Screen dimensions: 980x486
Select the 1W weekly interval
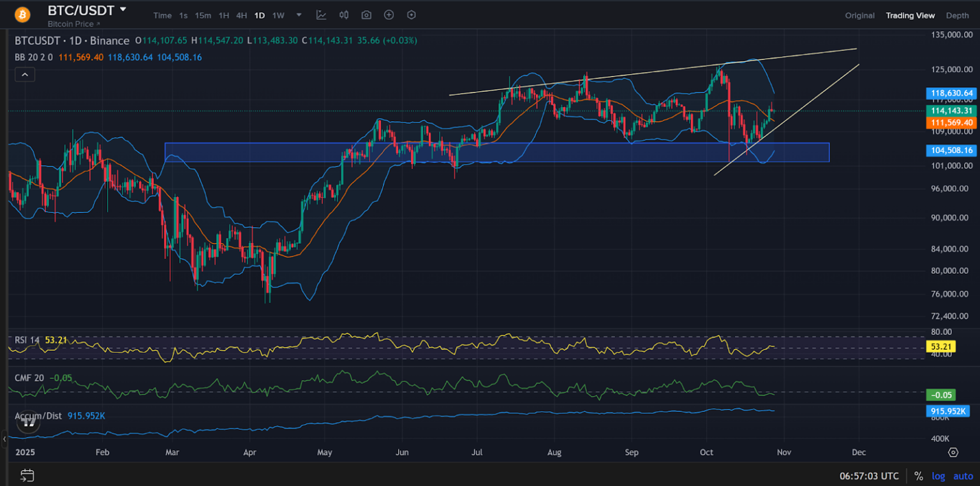(x=278, y=15)
